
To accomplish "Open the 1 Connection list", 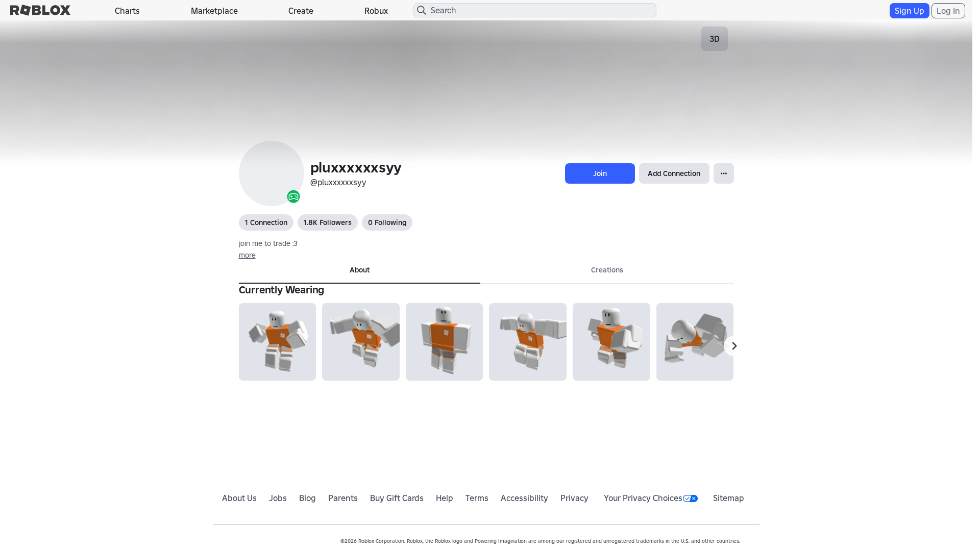I will click(x=266, y=222).
